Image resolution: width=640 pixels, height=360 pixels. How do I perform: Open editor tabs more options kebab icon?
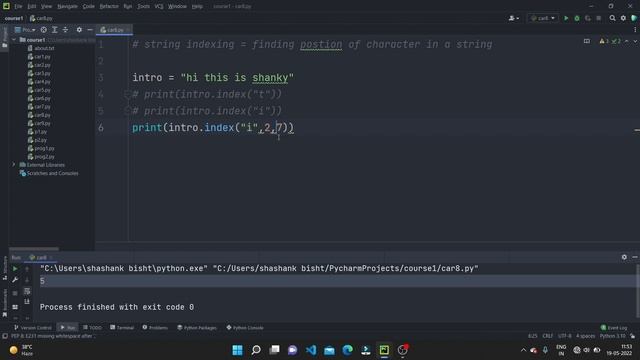[635, 30]
